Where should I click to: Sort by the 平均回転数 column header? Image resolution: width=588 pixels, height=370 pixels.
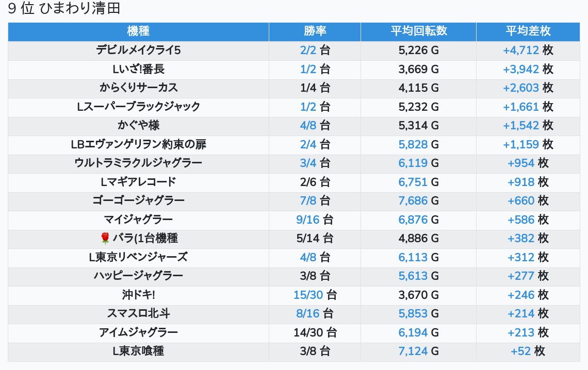pos(418,31)
